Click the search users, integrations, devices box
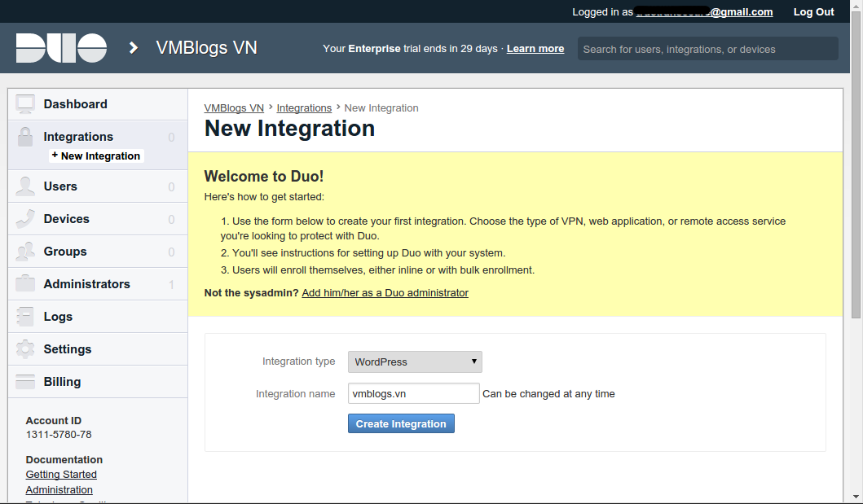This screenshot has width=863, height=504. (707, 49)
